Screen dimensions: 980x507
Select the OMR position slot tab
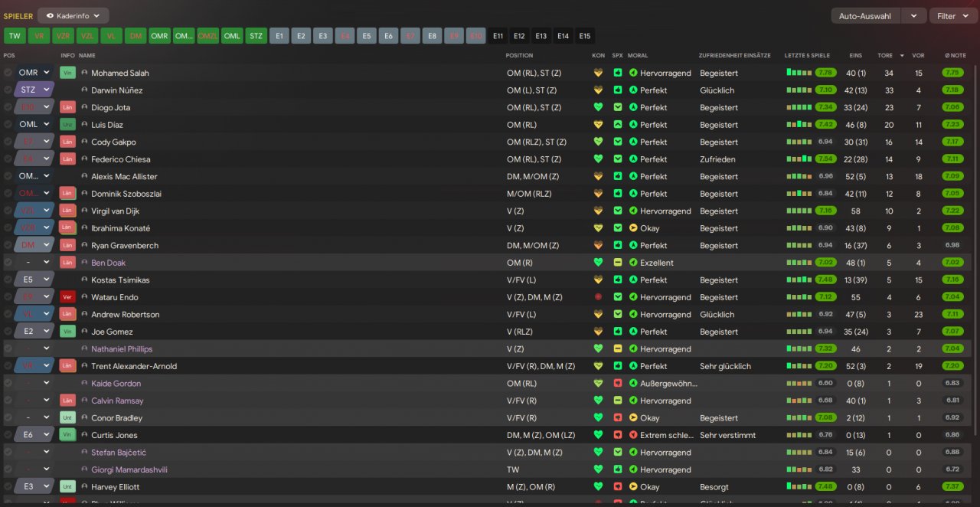click(x=159, y=36)
